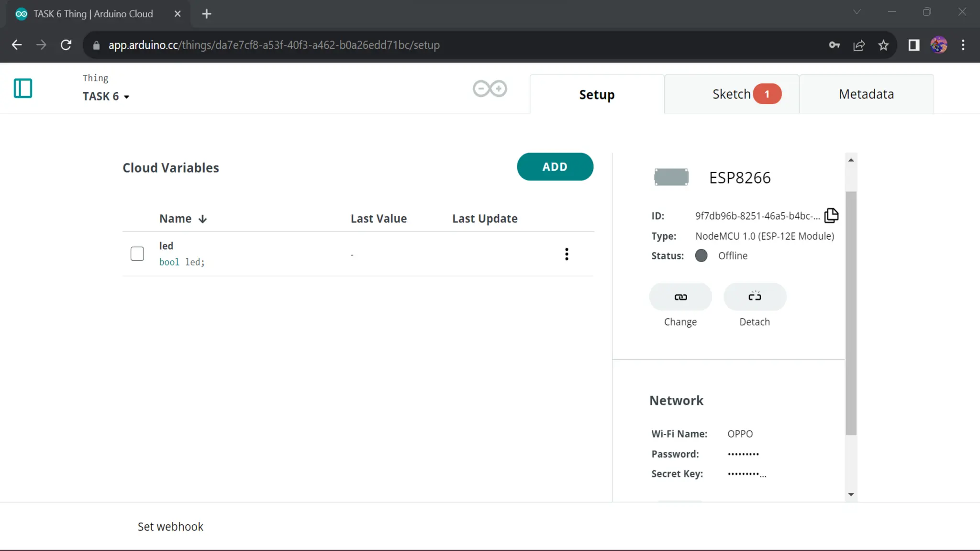Copy the device ID
The height and width of the screenshot is (551, 980).
pos(831,216)
